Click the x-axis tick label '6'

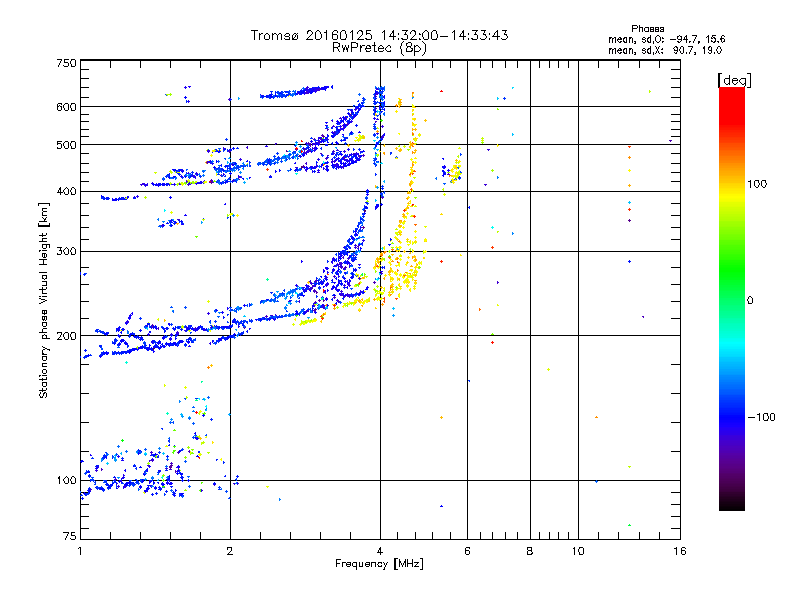pyautogui.click(x=467, y=551)
